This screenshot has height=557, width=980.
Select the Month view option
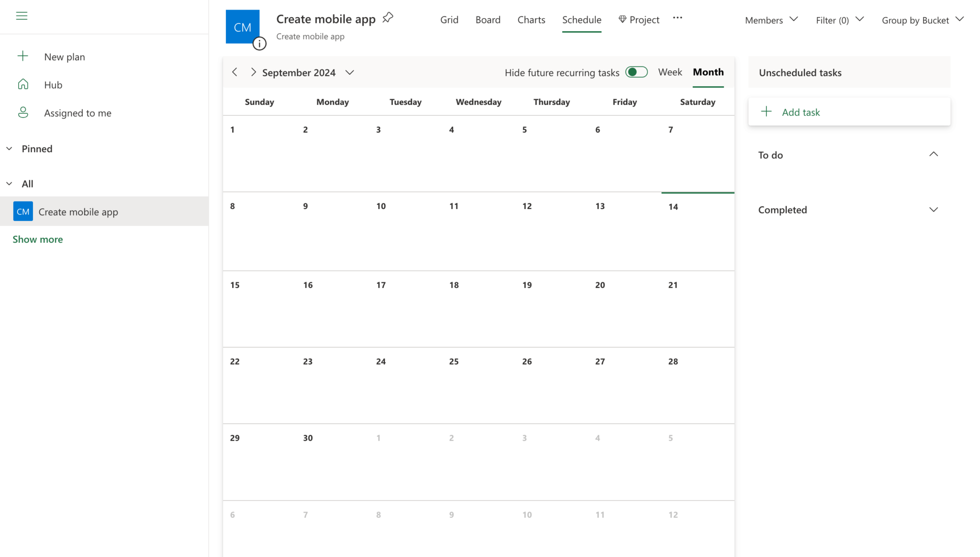click(708, 72)
